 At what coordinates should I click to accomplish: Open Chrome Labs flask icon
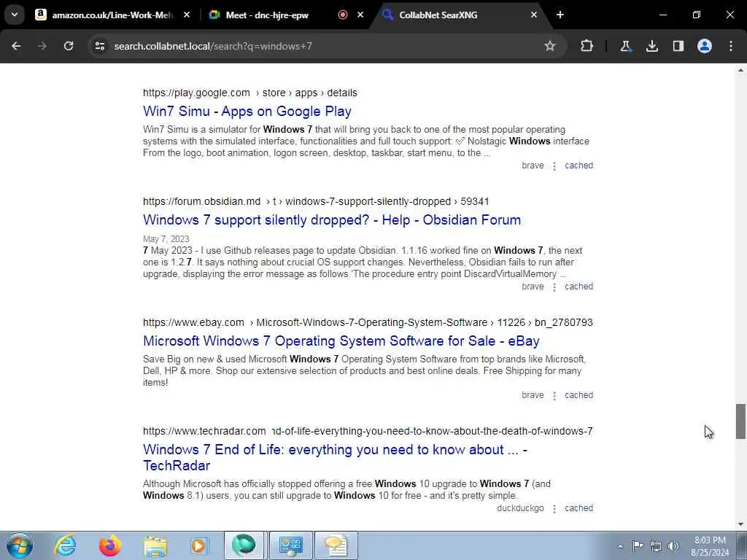625,46
